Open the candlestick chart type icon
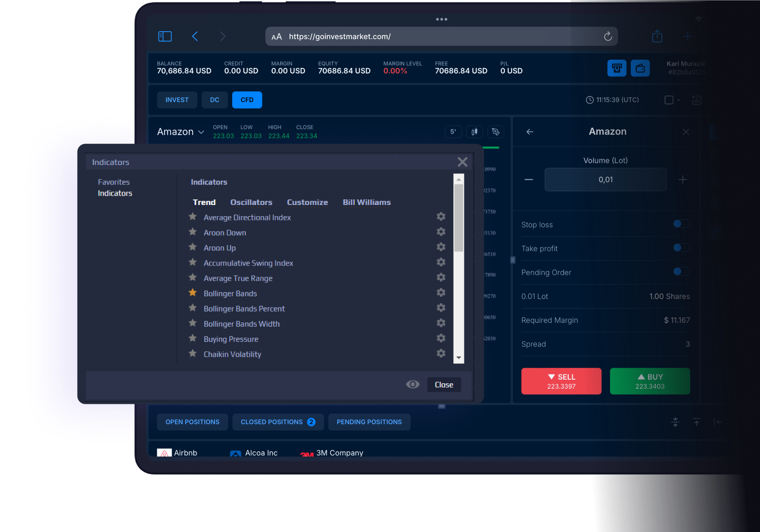Viewport: 760px width, 532px height. pyautogui.click(x=474, y=132)
